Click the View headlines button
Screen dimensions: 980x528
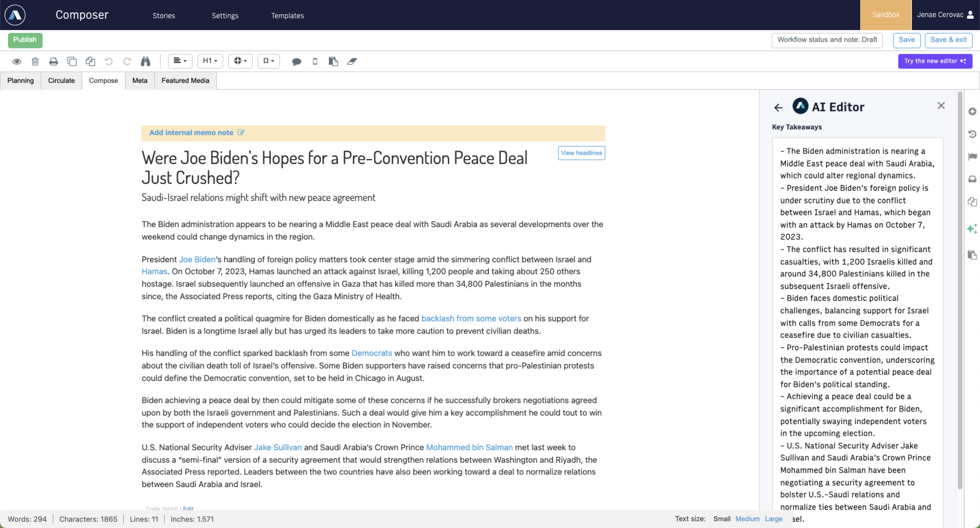click(581, 153)
